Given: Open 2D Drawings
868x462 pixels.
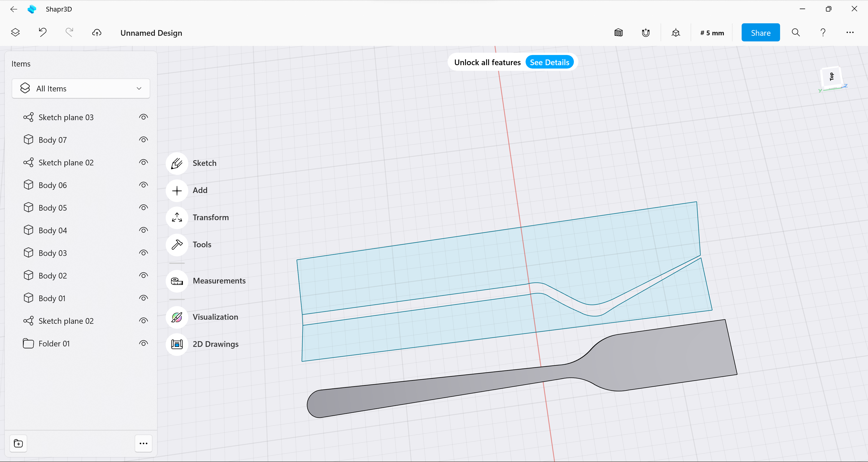Looking at the screenshot, I should [x=177, y=344].
